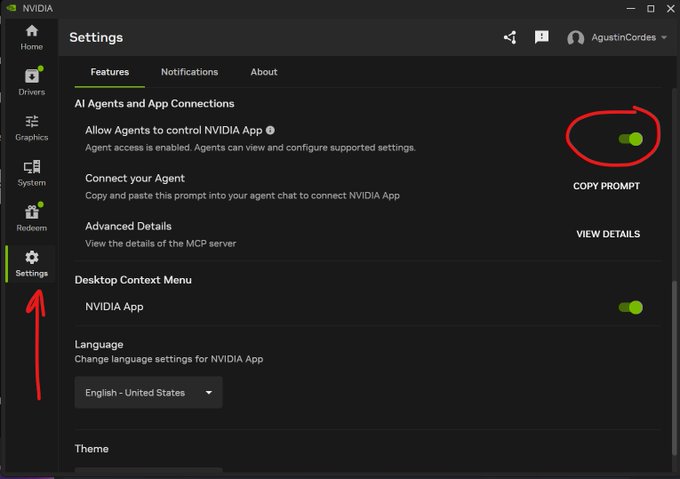The width and height of the screenshot is (680, 479).
Task: Click the info icon beside Allow Agents
Action: point(270,130)
